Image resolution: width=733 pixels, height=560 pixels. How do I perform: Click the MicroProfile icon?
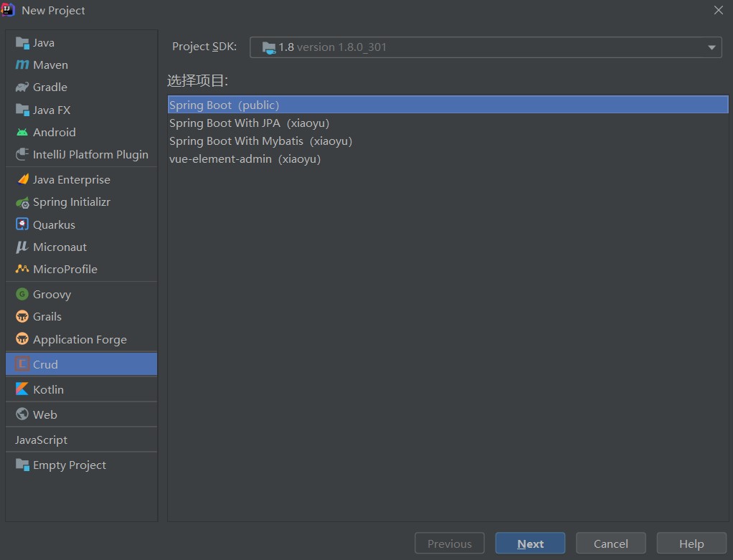[22, 269]
